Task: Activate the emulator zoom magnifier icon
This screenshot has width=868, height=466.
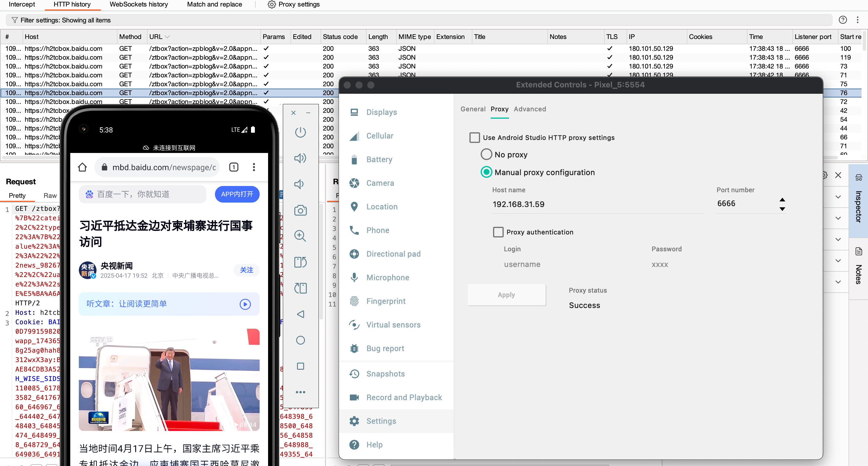Action: 300,236
